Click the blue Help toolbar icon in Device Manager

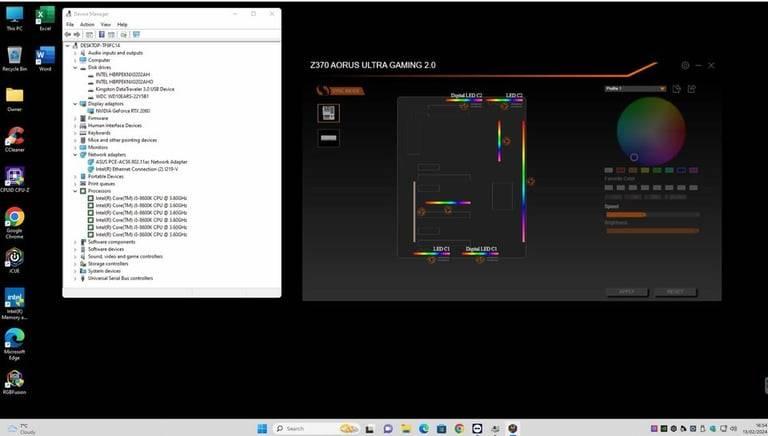click(101, 34)
